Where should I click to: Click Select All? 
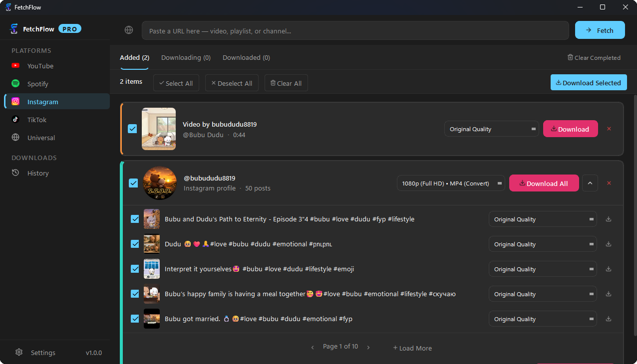(176, 83)
